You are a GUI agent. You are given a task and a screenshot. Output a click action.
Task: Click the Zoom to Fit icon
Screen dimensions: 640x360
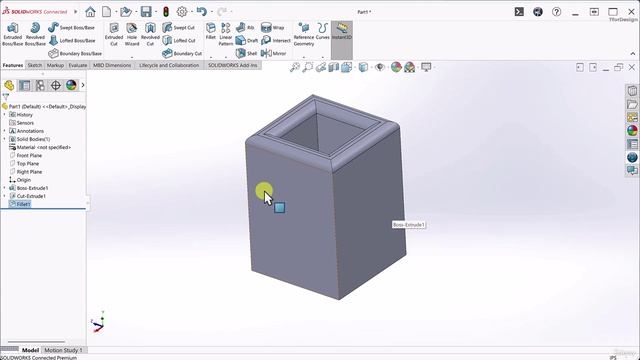tap(295, 67)
